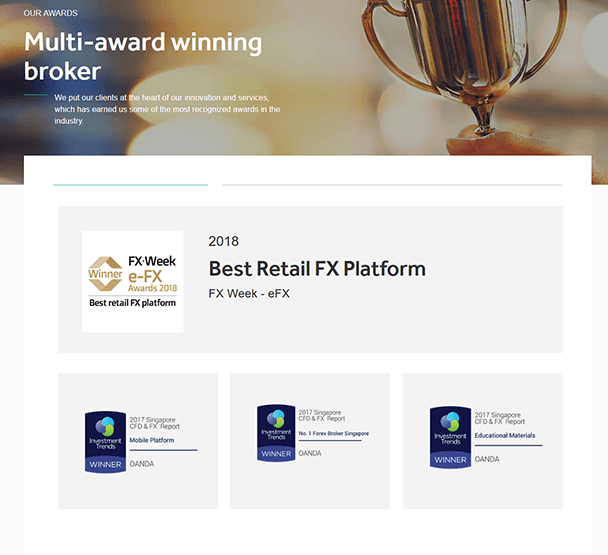Click OANDA text in the Educational Materials card
608x555 pixels.
tap(487, 459)
